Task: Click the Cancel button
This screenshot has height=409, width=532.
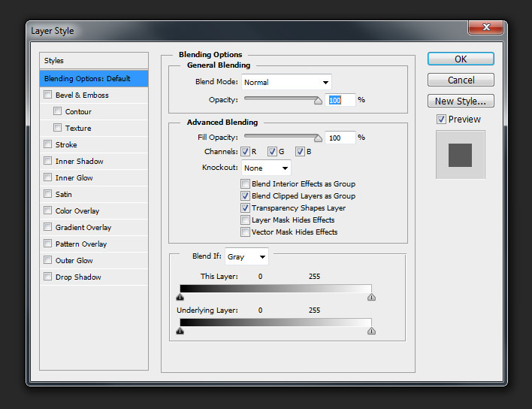Action: click(461, 80)
